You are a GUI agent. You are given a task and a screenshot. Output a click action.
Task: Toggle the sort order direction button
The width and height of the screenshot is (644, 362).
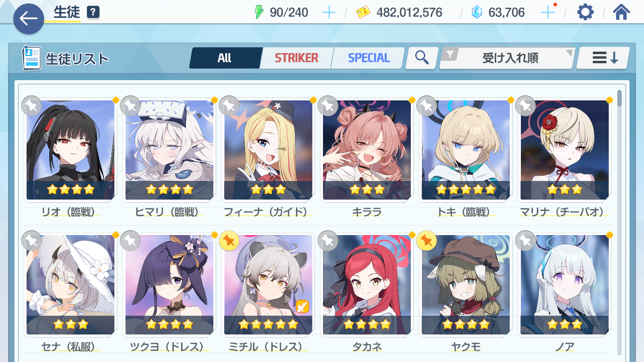pos(604,58)
